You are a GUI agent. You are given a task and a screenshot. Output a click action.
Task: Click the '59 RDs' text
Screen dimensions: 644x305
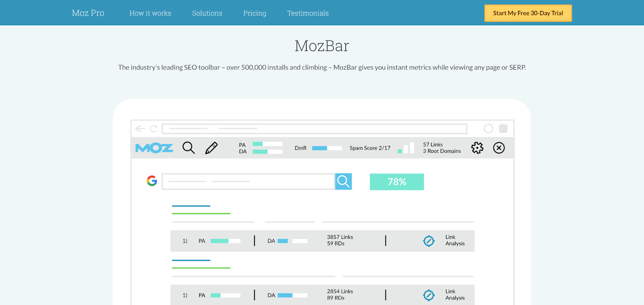coord(336,244)
